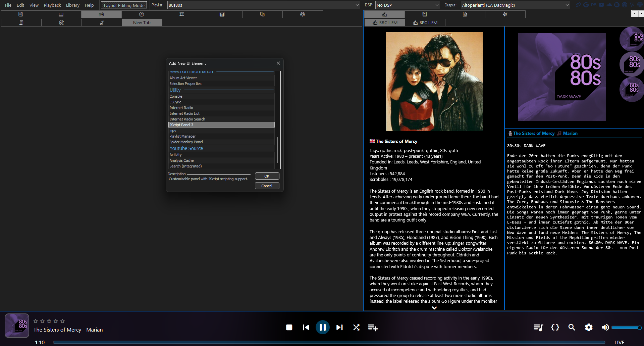This screenshot has height=346, width=644.
Task: Open the devices icon tab
Action: click(262, 14)
